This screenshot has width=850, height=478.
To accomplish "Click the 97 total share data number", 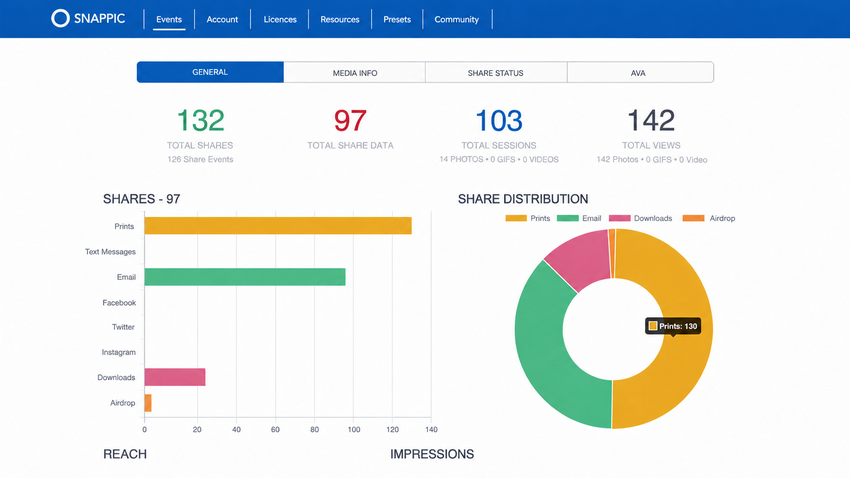I will pyautogui.click(x=350, y=120).
